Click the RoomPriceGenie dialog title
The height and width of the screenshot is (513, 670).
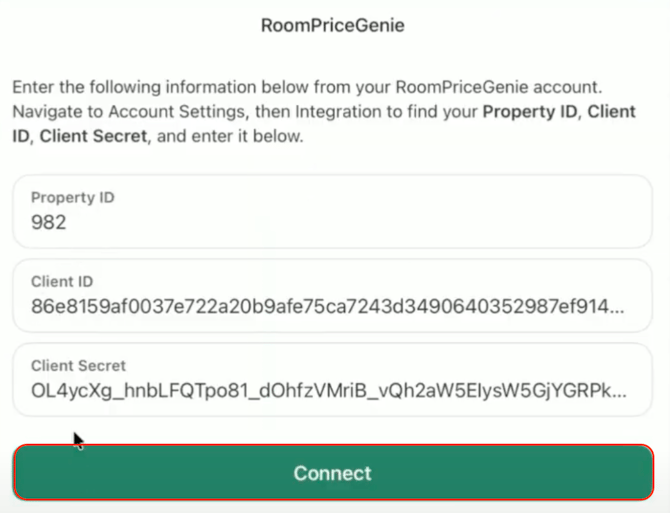(332, 26)
